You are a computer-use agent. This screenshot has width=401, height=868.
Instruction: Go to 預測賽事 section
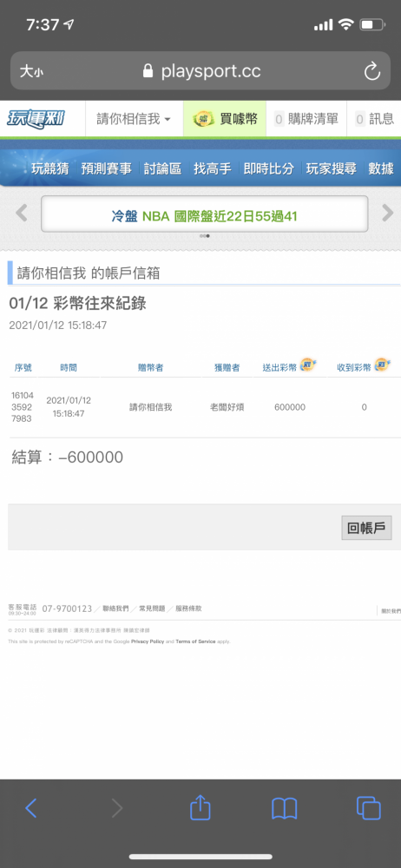(107, 169)
